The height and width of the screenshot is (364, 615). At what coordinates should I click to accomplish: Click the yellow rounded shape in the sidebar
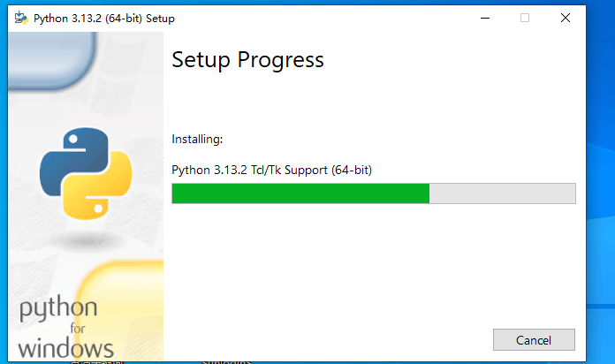(119, 310)
